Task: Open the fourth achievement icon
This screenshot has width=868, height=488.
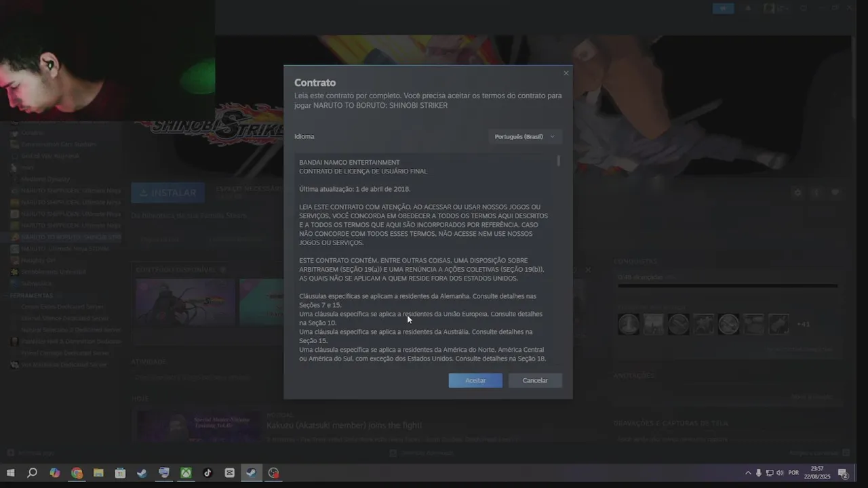Action: click(x=704, y=324)
